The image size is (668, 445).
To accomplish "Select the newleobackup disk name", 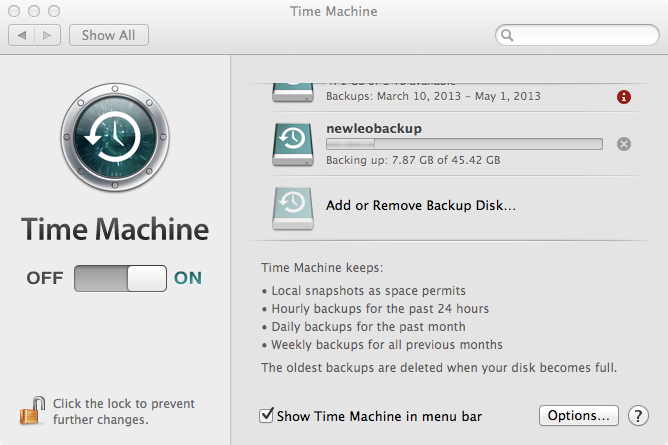I will [x=374, y=129].
